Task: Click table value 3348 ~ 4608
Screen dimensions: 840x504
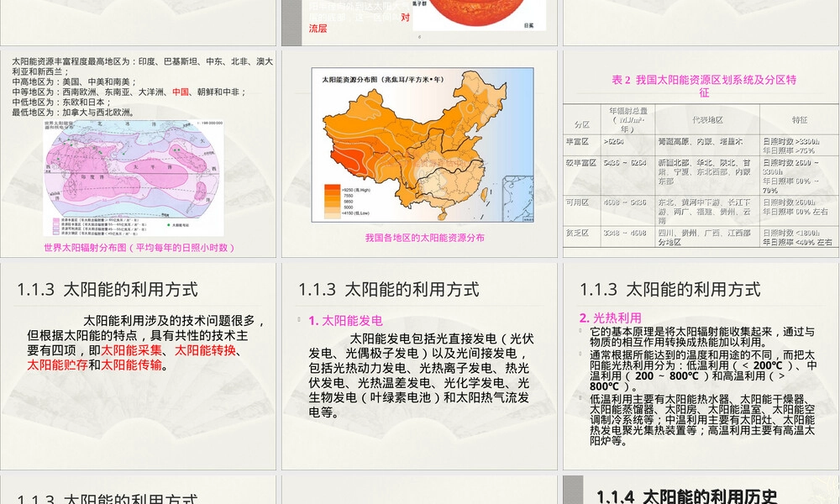Action: (625, 233)
